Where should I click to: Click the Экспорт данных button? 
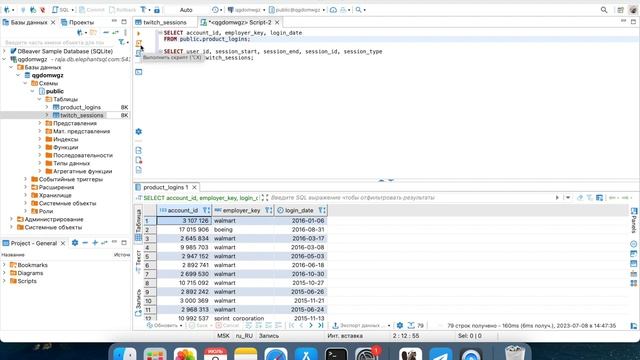(361, 326)
